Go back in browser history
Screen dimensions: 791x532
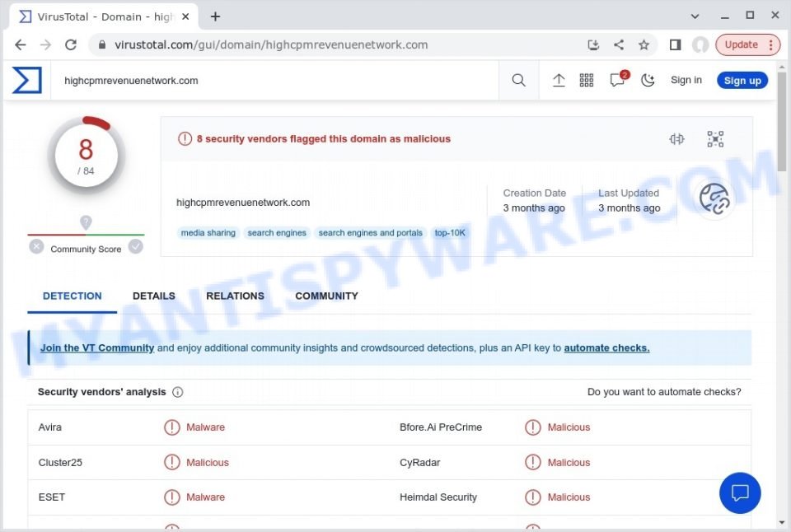click(x=20, y=44)
